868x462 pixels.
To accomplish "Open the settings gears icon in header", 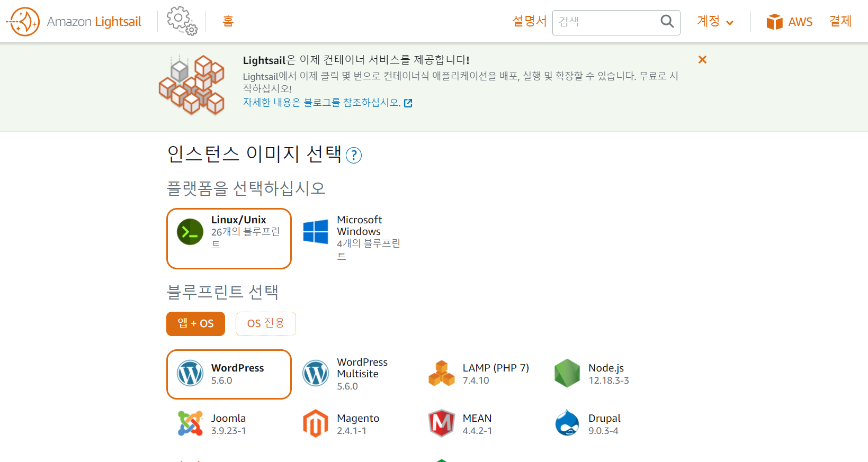I will tap(182, 21).
